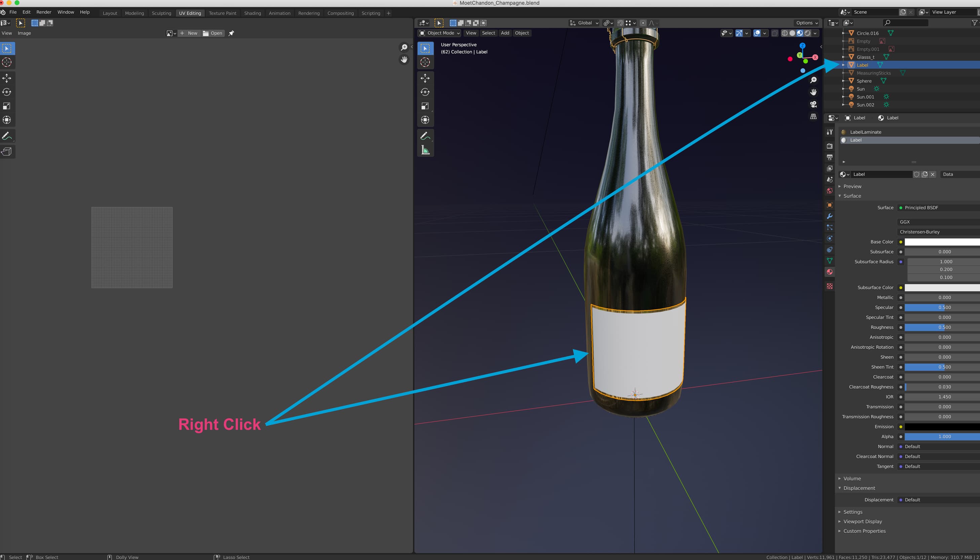This screenshot has height=560, width=980.
Task: Open the Material properties tab
Action: 830,272
